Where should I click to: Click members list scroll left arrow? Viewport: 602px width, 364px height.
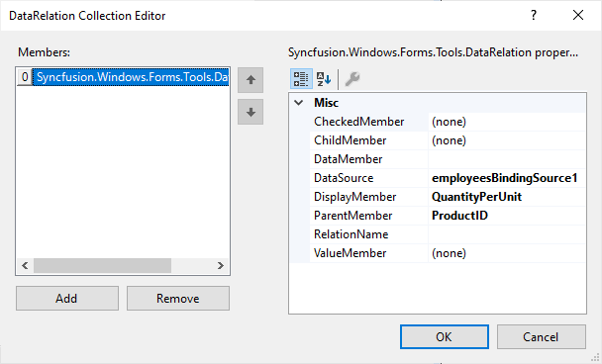pyautogui.click(x=25, y=265)
